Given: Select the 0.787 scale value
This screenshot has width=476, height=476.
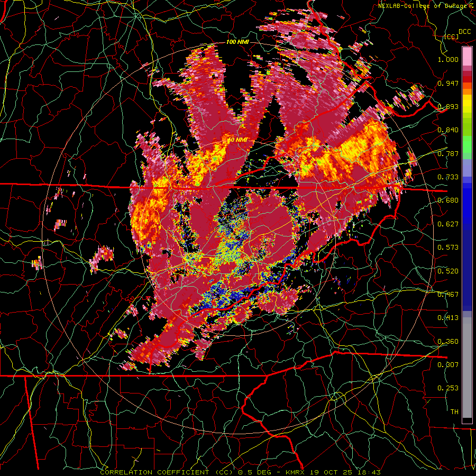Looking at the screenshot, I should pos(448,153).
